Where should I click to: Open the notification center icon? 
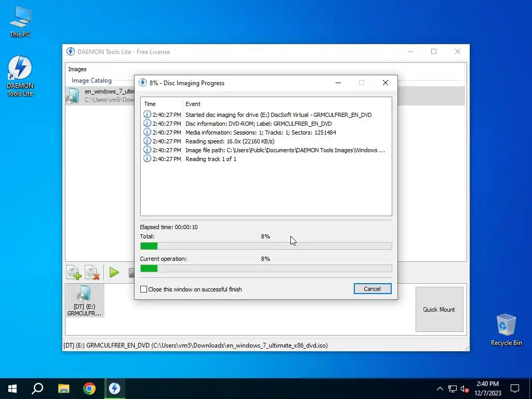coord(515,389)
